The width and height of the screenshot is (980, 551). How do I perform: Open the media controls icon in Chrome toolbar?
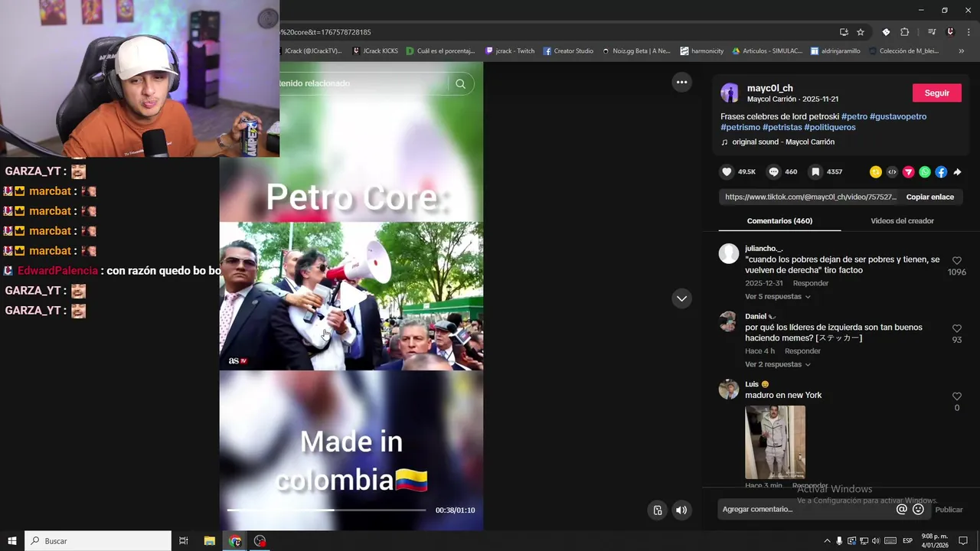(932, 32)
